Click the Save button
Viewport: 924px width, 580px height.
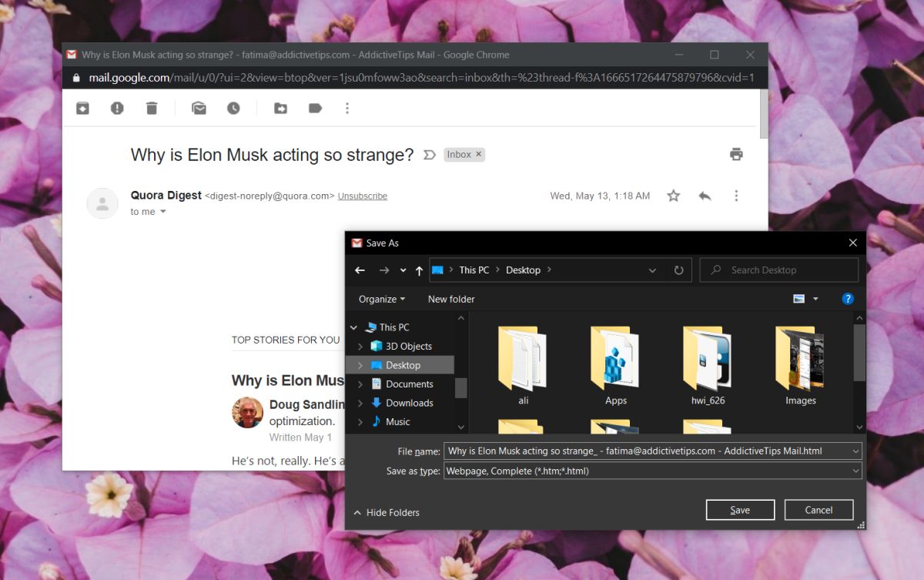(x=740, y=510)
